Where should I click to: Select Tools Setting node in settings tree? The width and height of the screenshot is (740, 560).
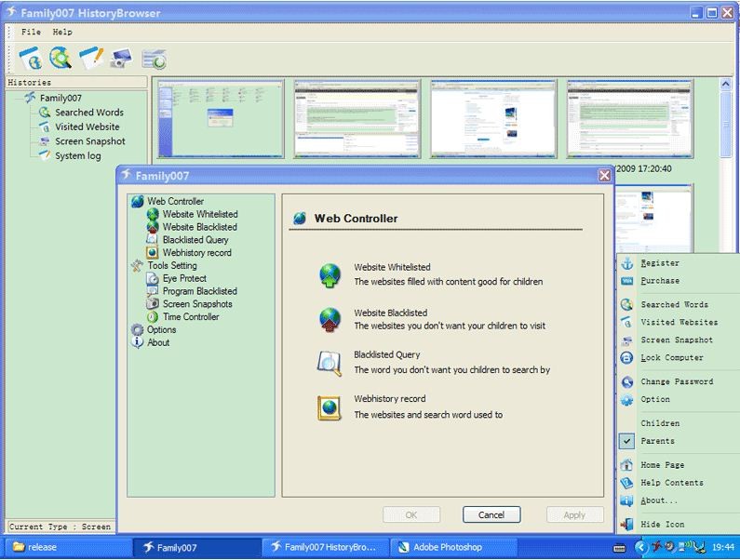pos(172,265)
